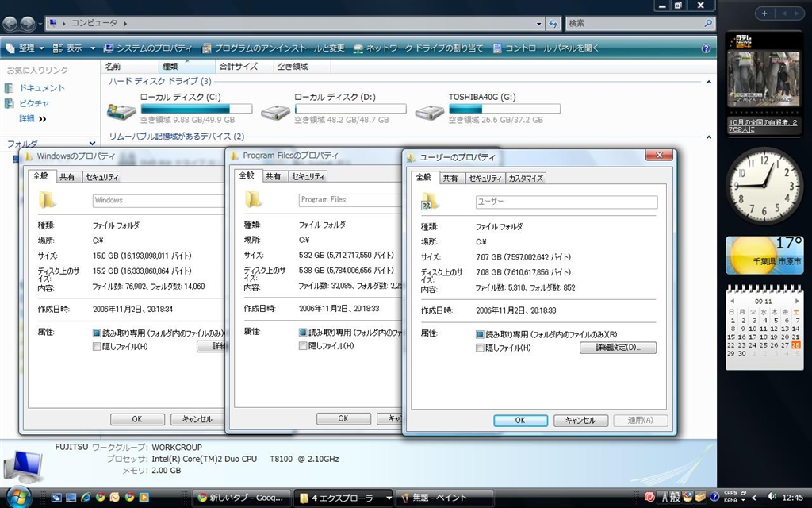The width and height of the screenshot is (812, 508).
Task: Toggle 隠しファイル checkbox in Windows properties
Action: click(x=96, y=346)
